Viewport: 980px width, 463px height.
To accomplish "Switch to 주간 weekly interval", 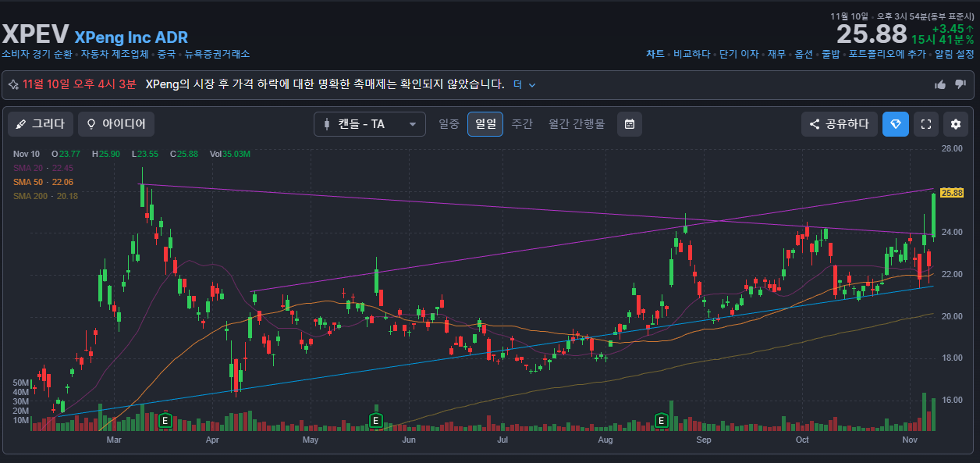I will pos(522,124).
